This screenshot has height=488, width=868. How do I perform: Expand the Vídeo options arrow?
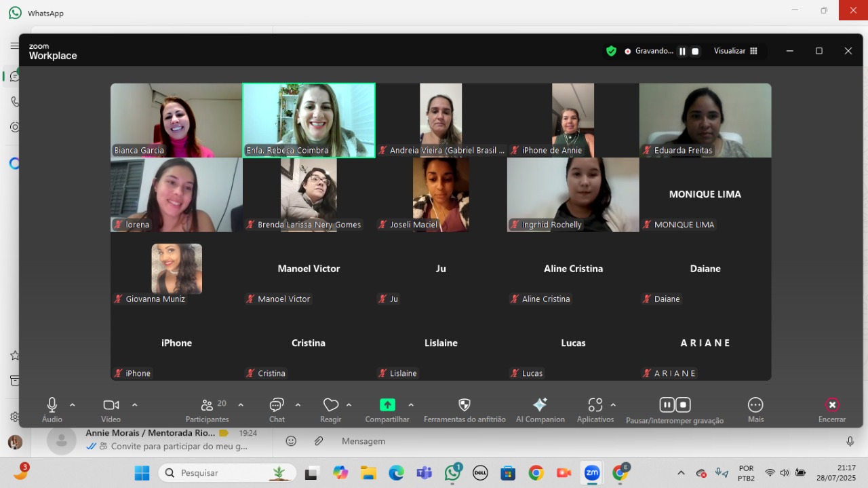click(134, 405)
